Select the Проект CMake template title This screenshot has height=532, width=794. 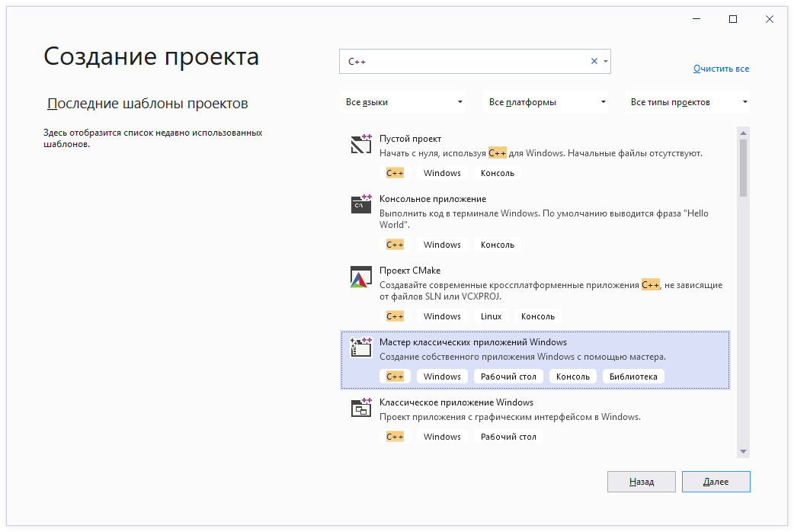tap(410, 271)
